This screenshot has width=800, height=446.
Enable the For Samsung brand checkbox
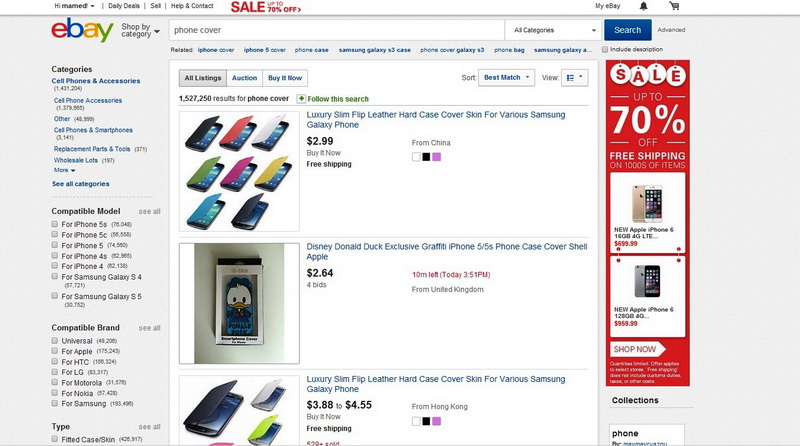55,402
